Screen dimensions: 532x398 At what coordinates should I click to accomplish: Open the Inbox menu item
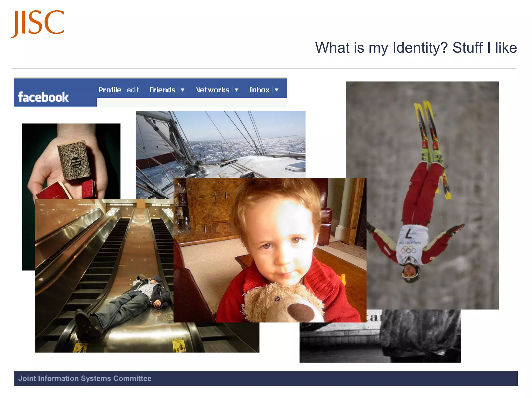click(259, 90)
